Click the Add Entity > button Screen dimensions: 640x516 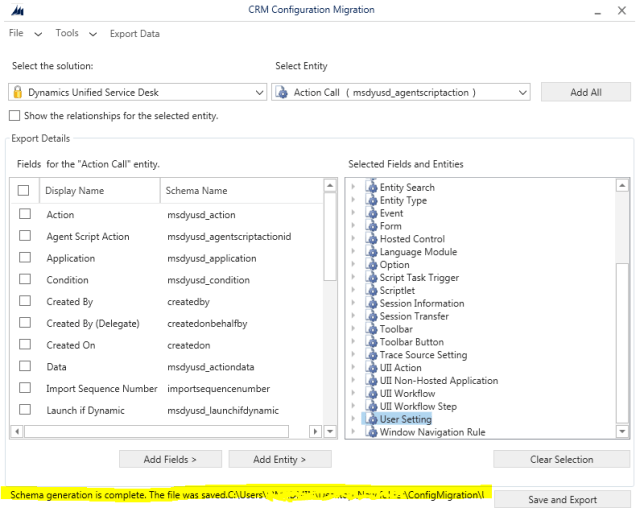(280, 459)
